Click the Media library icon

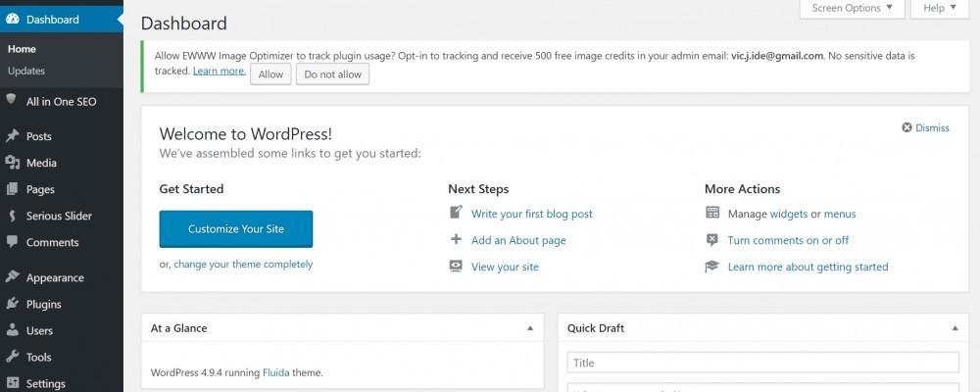tap(12, 163)
